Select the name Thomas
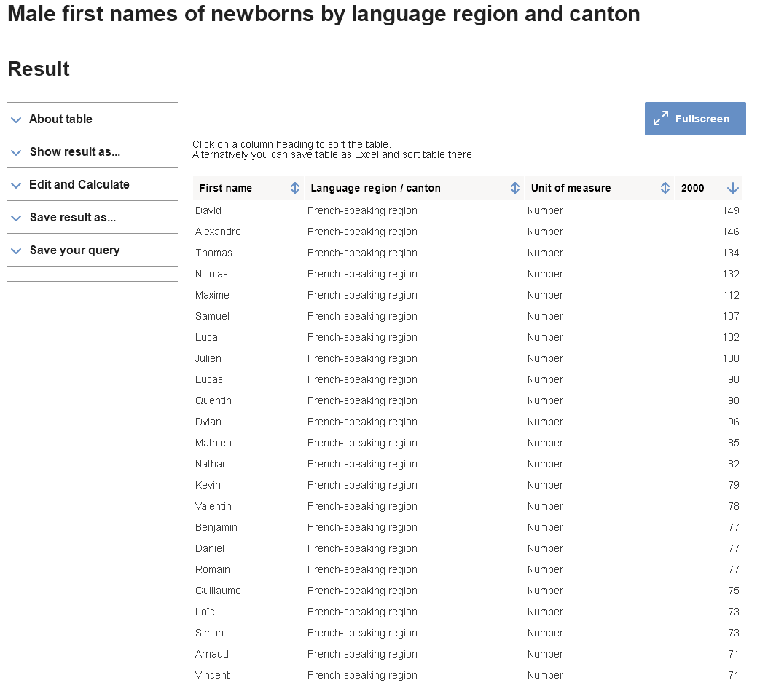The image size is (784, 683). pos(213,253)
